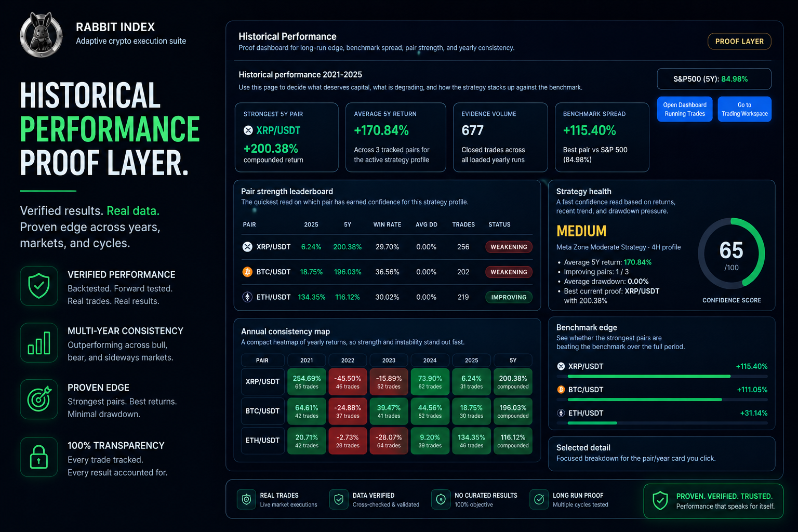Viewport: 798px width, 532px height.
Task: Click the Proven Verified Trusted shield icon
Action: click(x=660, y=501)
